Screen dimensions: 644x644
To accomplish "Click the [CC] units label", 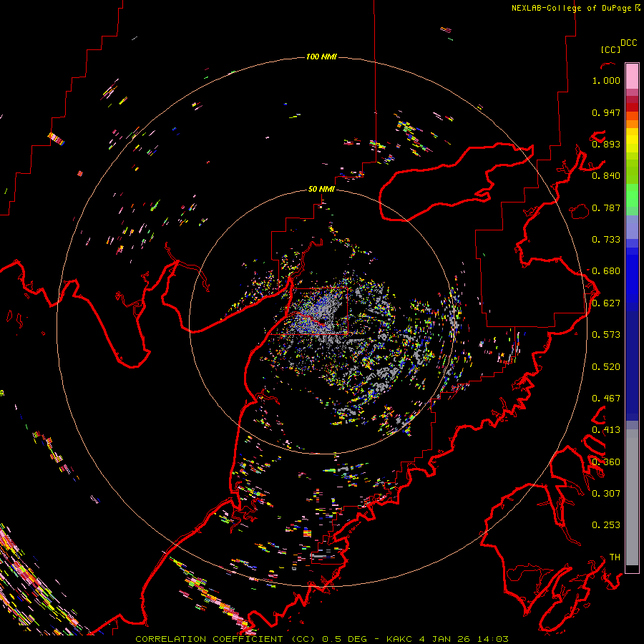I will coord(610,49).
